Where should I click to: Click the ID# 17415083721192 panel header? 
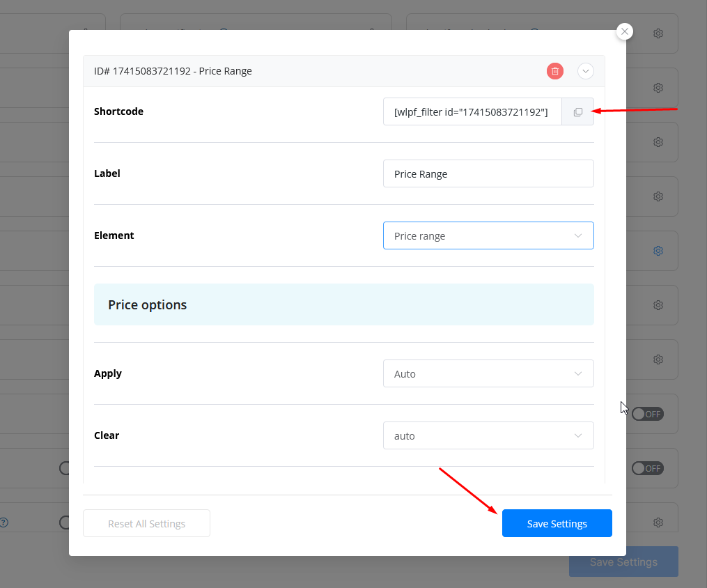point(279,71)
